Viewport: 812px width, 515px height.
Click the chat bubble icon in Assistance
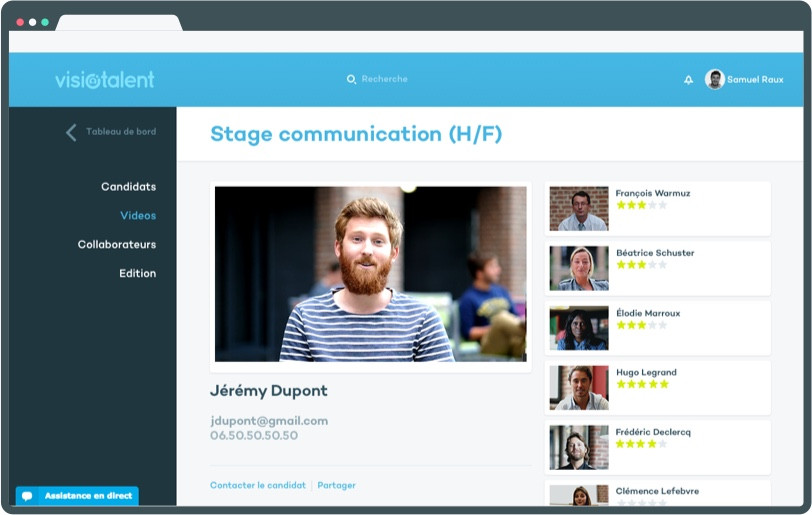coord(28,496)
